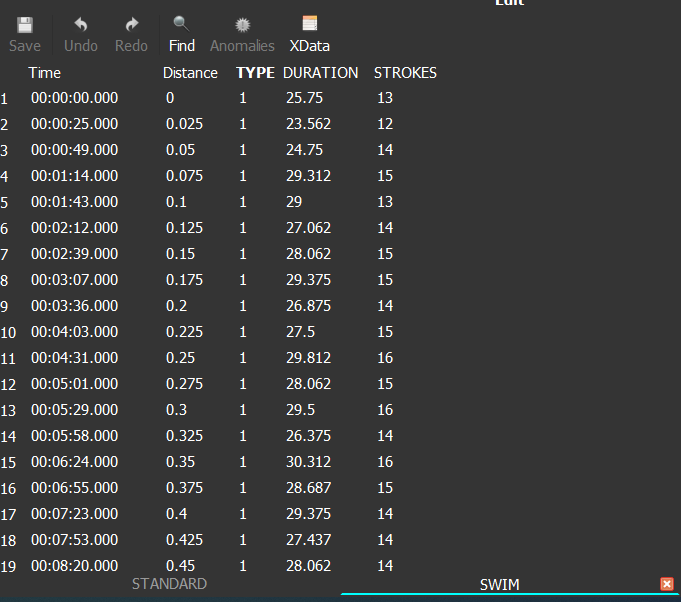Click the DURATION column header

pos(321,73)
